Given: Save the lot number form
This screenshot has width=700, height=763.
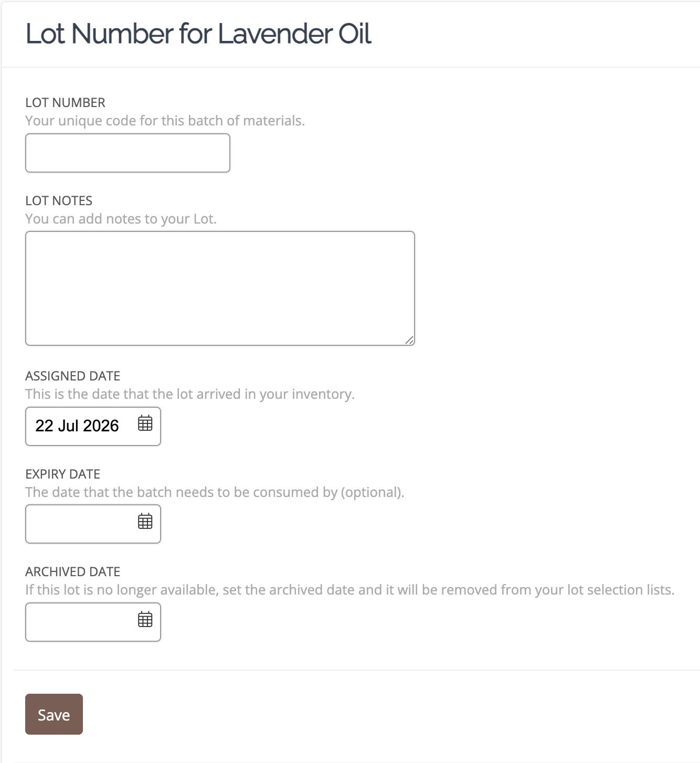Looking at the screenshot, I should (54, 714).
